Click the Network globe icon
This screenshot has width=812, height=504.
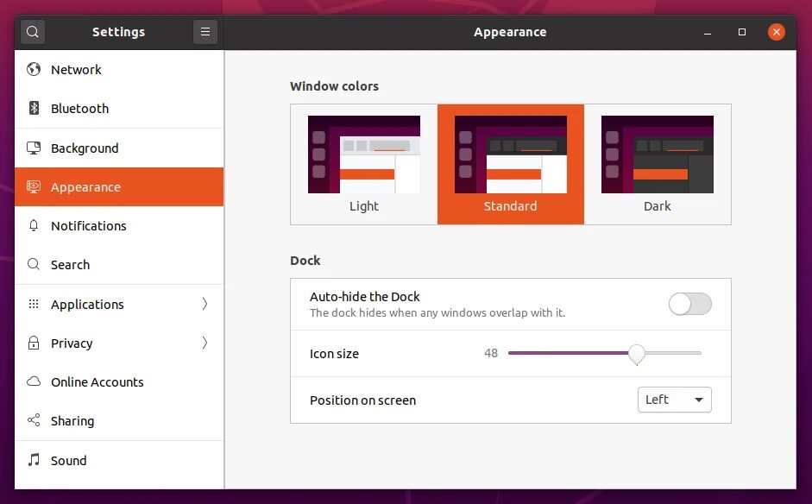point(34,69)
